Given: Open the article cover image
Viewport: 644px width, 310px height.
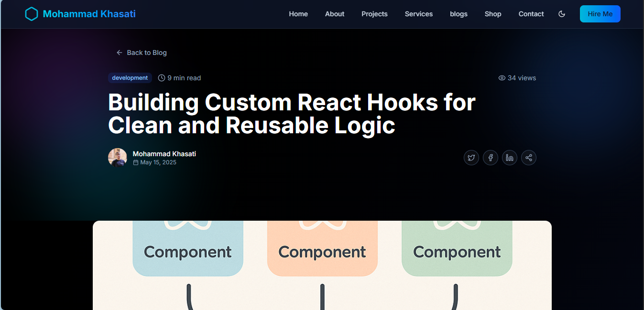Looking at the screenshot, I should tap(322, 265).
